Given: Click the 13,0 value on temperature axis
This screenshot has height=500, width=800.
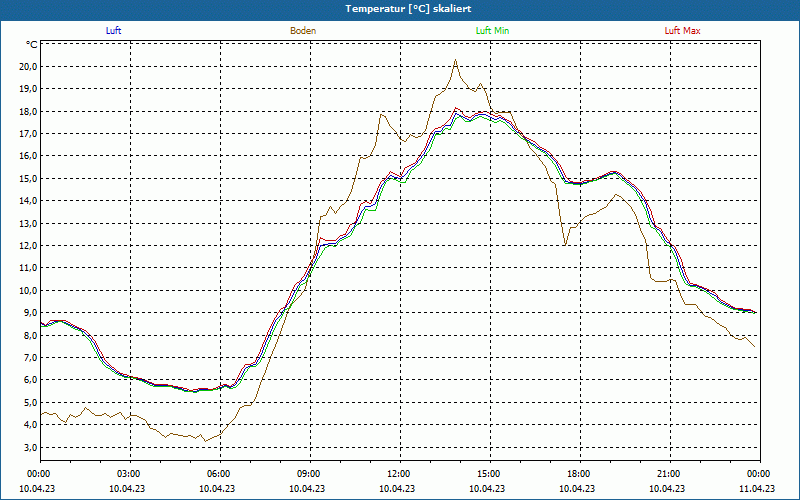Looking at the screenshot, I should click(28, 223).
